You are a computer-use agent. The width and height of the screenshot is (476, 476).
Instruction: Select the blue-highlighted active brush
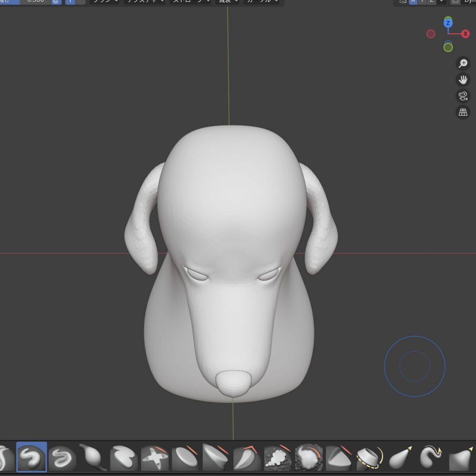[31, 457]
